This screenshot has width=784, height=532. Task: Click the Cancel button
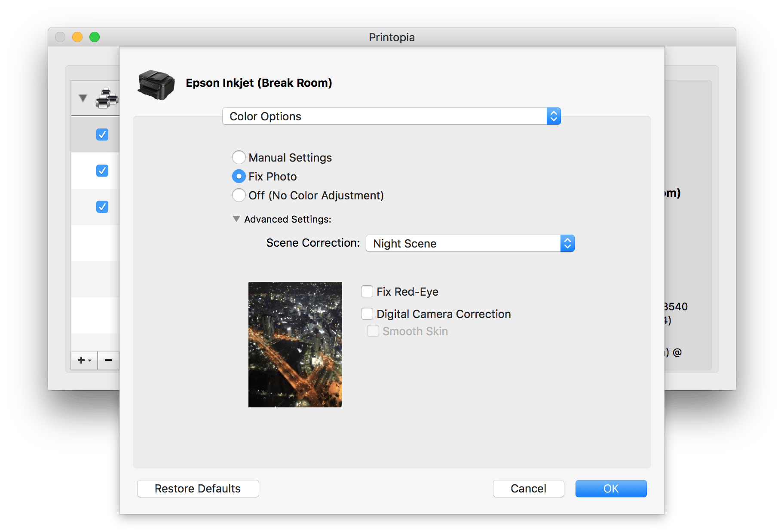pyautogui.click(x=528, y=489)
